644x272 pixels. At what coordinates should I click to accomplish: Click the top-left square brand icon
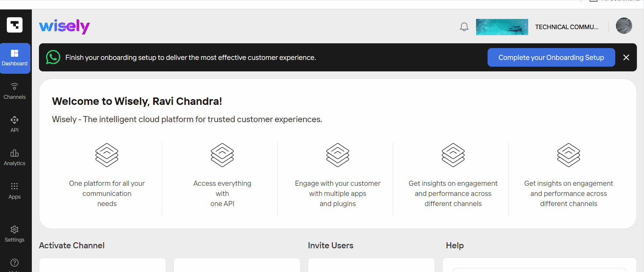pyautogui.click(x=15, y=25)
